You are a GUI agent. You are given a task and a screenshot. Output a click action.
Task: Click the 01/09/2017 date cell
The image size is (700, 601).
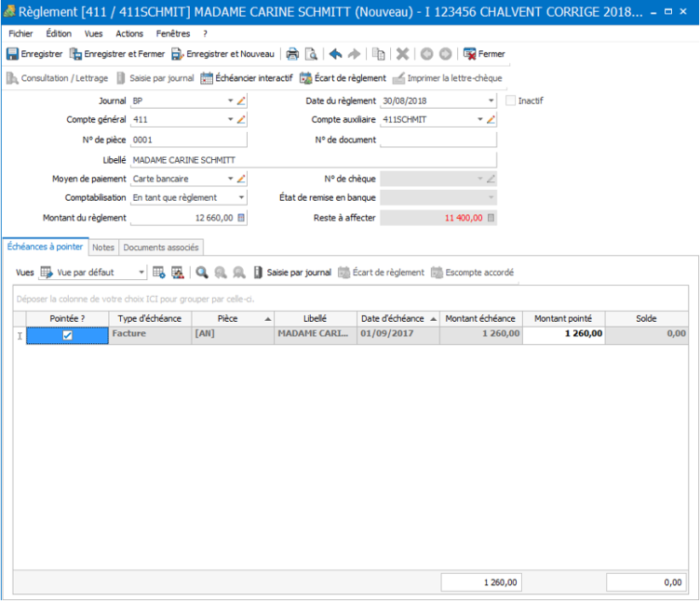point(398,334)
